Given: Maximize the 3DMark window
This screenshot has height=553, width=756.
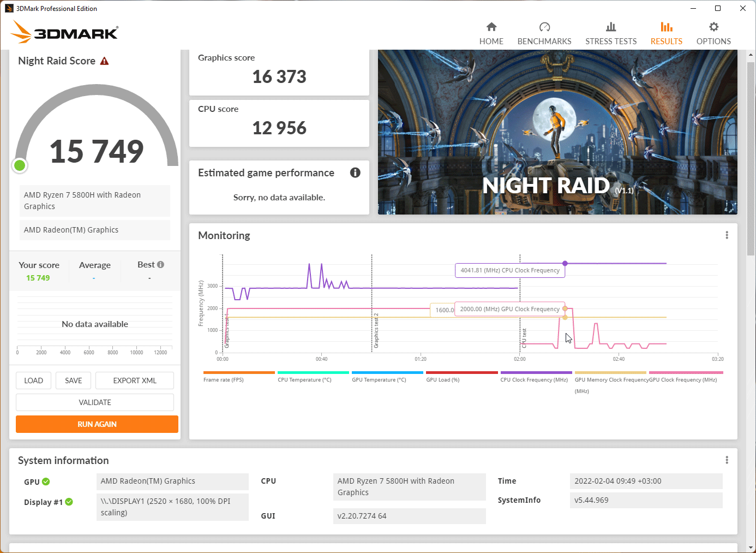Looking at the screenshot, I should (x=718, y=8).
